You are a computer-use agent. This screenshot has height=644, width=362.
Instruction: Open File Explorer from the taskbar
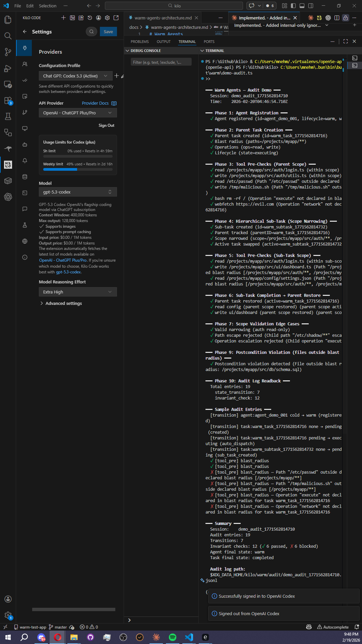click(x=74, y=637)
